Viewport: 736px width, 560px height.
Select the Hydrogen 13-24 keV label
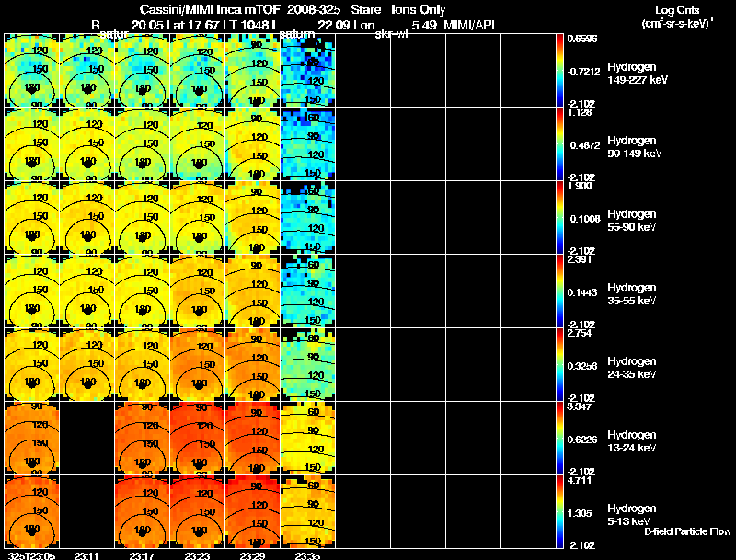pos(632,441)
